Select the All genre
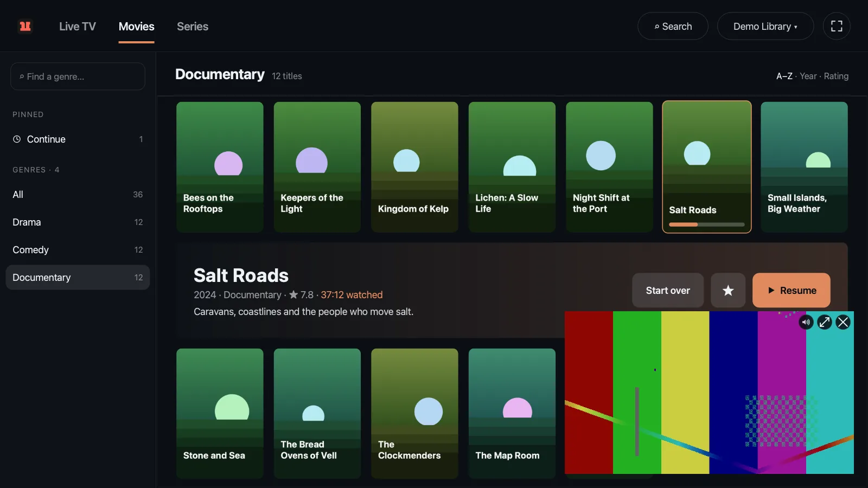Screen dimensions: 868x488 click(x=78, y=195)
